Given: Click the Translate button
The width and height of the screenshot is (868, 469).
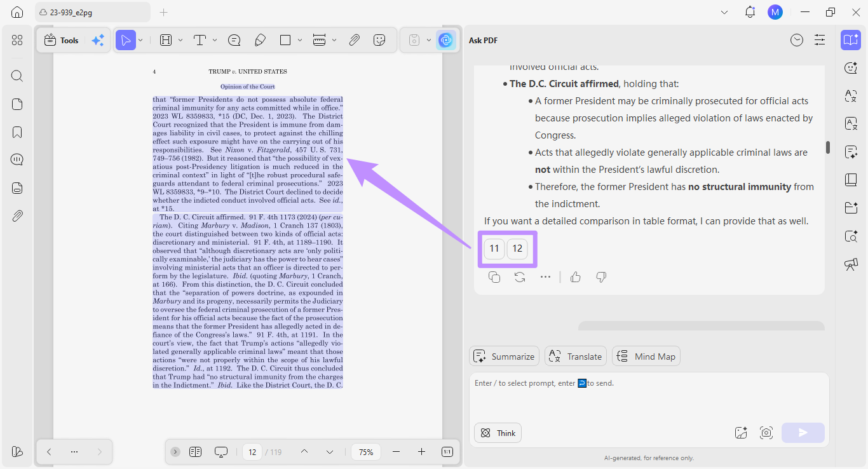Looking at the screenshot, I should (576, 356).
